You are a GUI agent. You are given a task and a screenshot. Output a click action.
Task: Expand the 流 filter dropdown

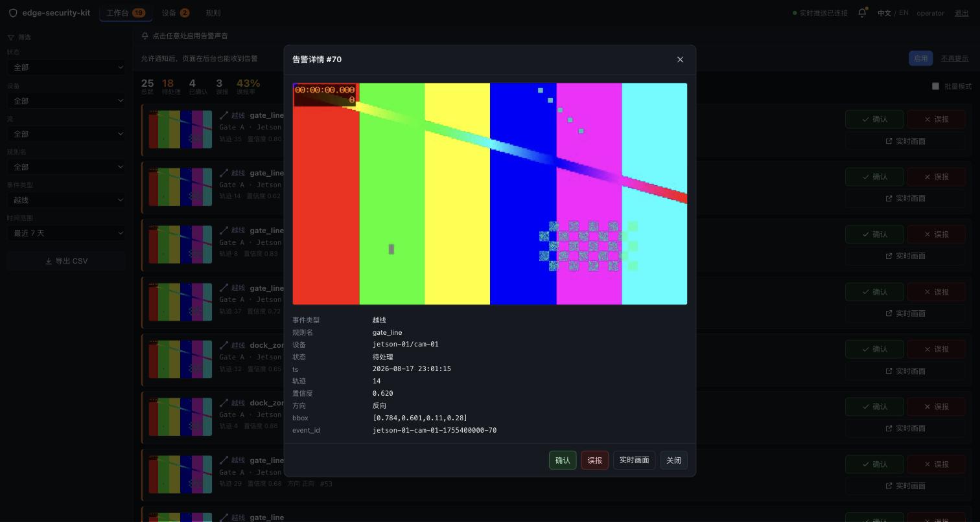click(66, 133)
